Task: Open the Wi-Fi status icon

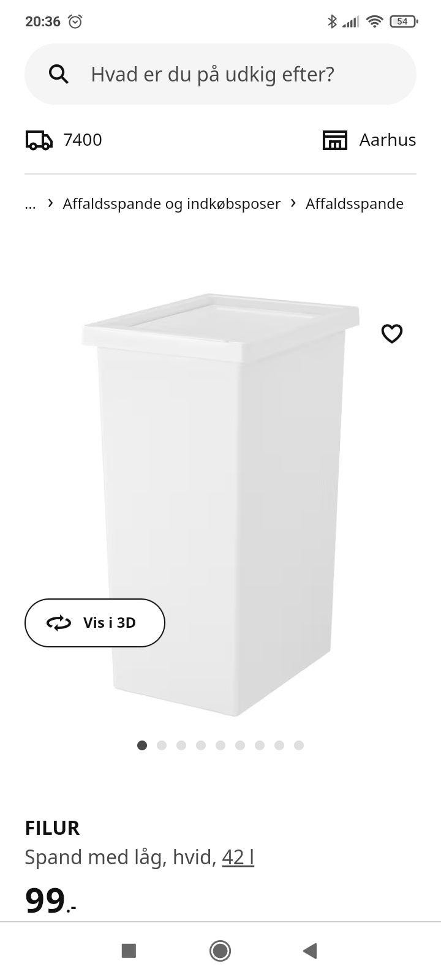Action: click(x=374, y=21)
